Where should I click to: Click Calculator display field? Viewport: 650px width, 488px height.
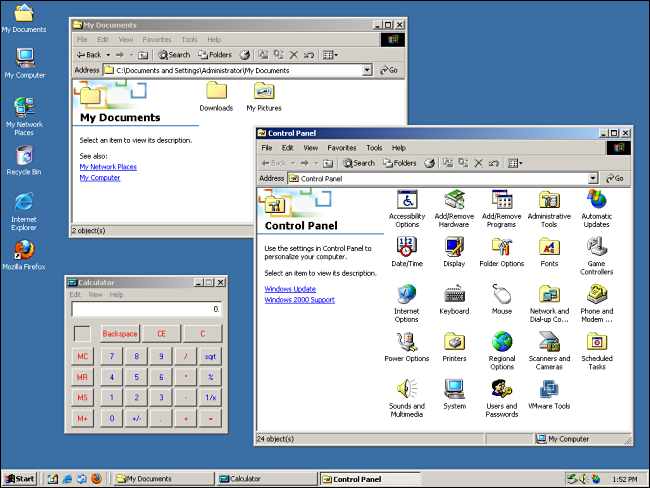[x=147, y=309]
